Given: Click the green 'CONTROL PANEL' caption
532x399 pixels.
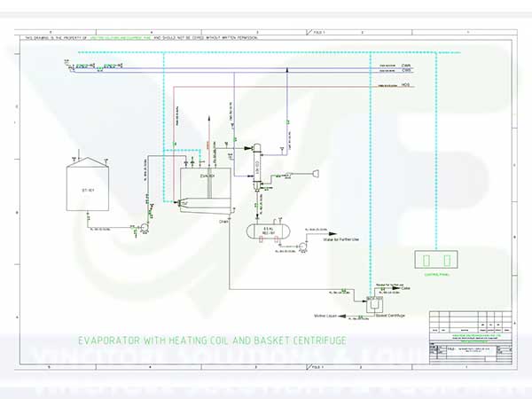Looking at the screenshot, I should pos(437,275).
